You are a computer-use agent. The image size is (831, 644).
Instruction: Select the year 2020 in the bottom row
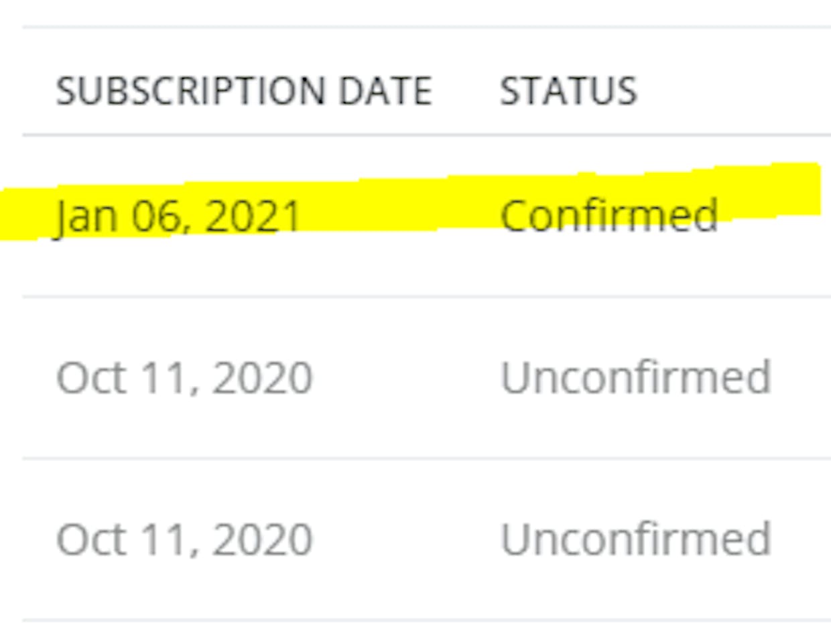263,539
